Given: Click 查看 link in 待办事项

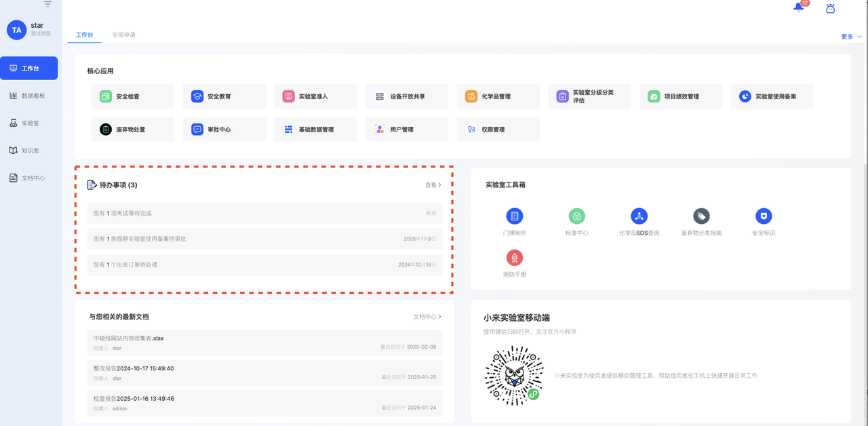Looking at the screenshot, I should [433, 185].
